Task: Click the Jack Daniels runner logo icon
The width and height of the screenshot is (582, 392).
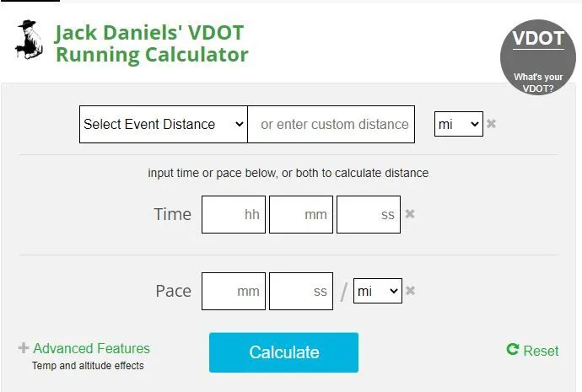Action: (x=29, y=40)
